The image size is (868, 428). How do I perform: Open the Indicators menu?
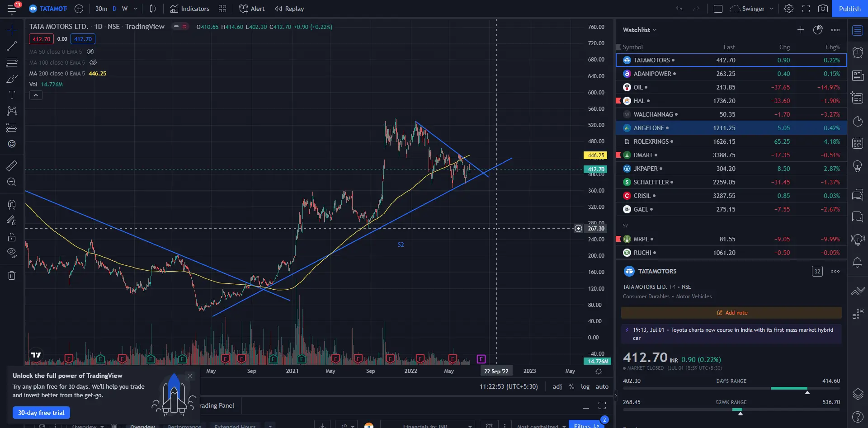(189, 9)
